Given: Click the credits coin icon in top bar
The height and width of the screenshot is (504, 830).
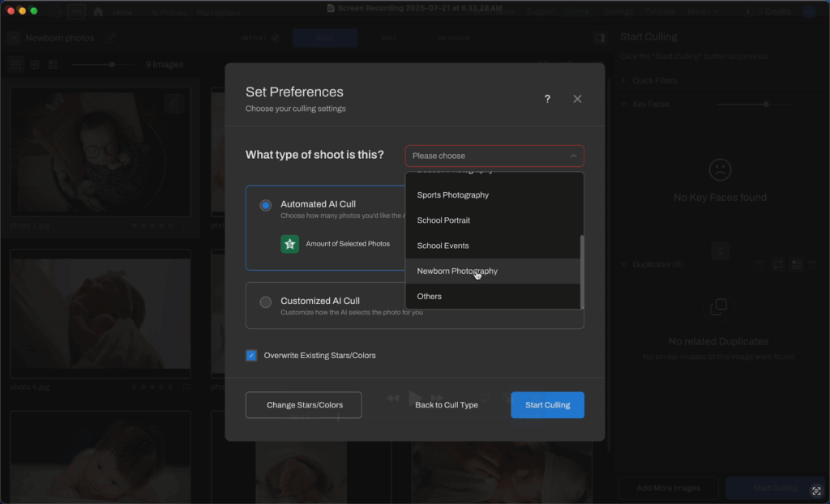Looking at the screenshot, I should tap(750, 11).
